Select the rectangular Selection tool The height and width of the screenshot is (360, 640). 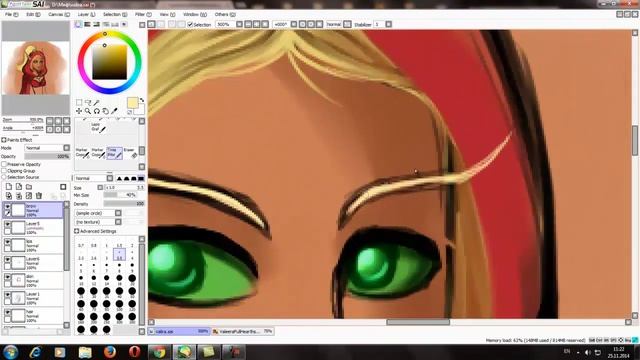click(79, 102)
